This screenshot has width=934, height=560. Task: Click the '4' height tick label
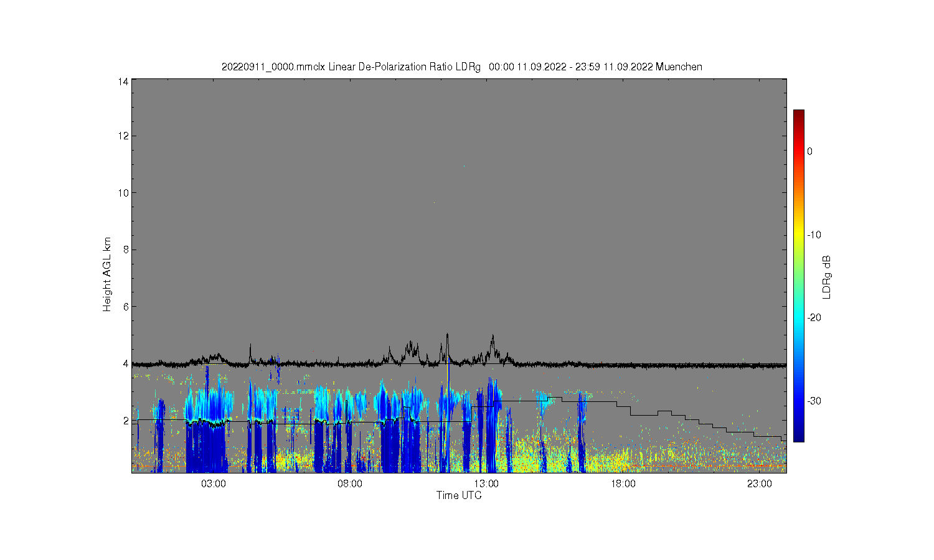tap(126, 364)
